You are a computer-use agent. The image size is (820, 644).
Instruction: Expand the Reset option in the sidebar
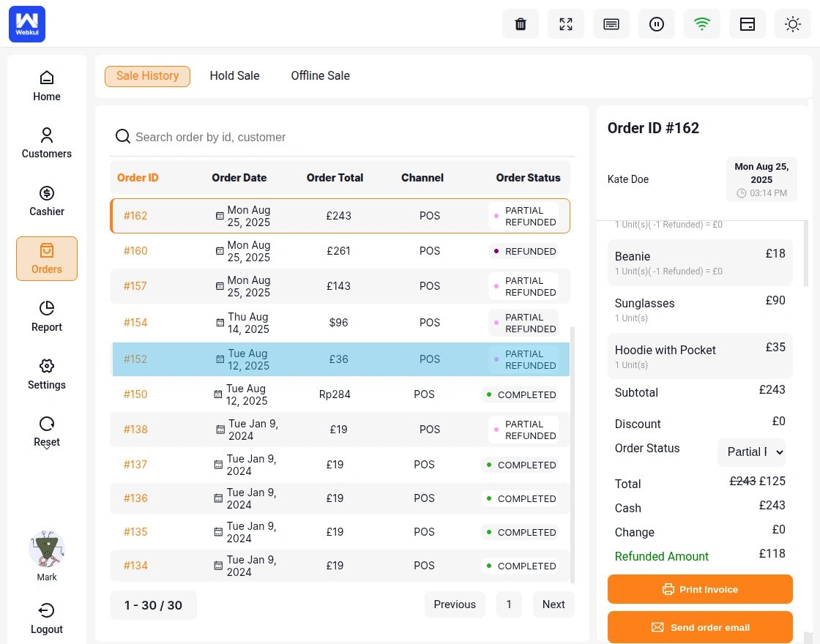click(x=46, y=432)
